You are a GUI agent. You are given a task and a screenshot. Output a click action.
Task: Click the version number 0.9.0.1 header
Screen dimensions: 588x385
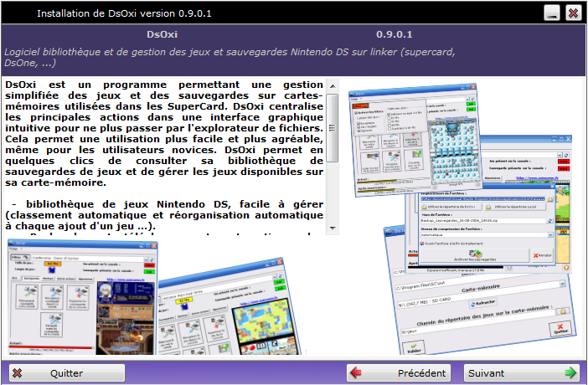pos(395,34)
